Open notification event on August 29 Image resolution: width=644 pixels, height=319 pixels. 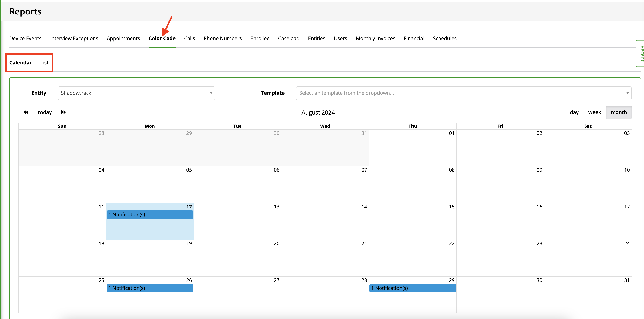click(412, 288)
